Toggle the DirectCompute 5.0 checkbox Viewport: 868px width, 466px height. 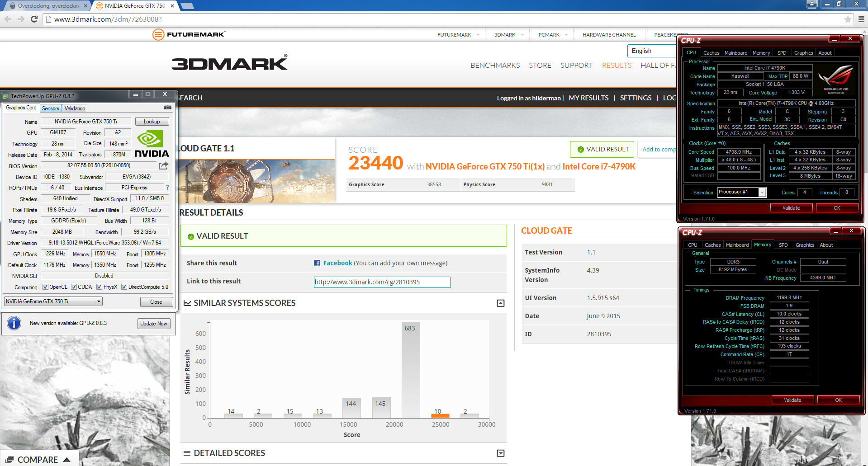(124, 287)
